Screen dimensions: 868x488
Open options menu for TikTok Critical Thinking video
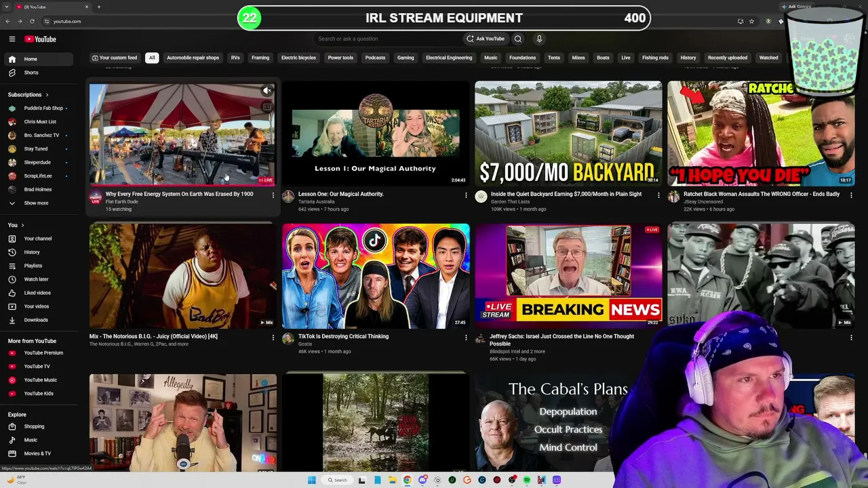point(466,338)
